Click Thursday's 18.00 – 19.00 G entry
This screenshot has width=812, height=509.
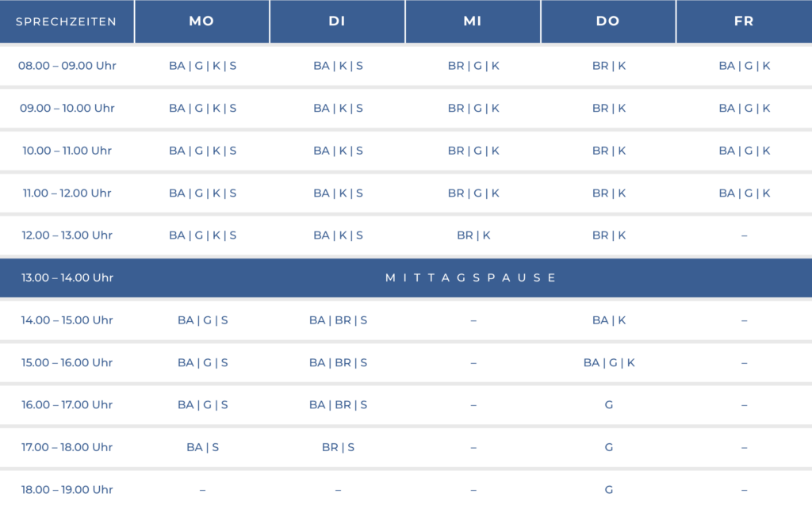pyautogui.click(x=609, y=490)
